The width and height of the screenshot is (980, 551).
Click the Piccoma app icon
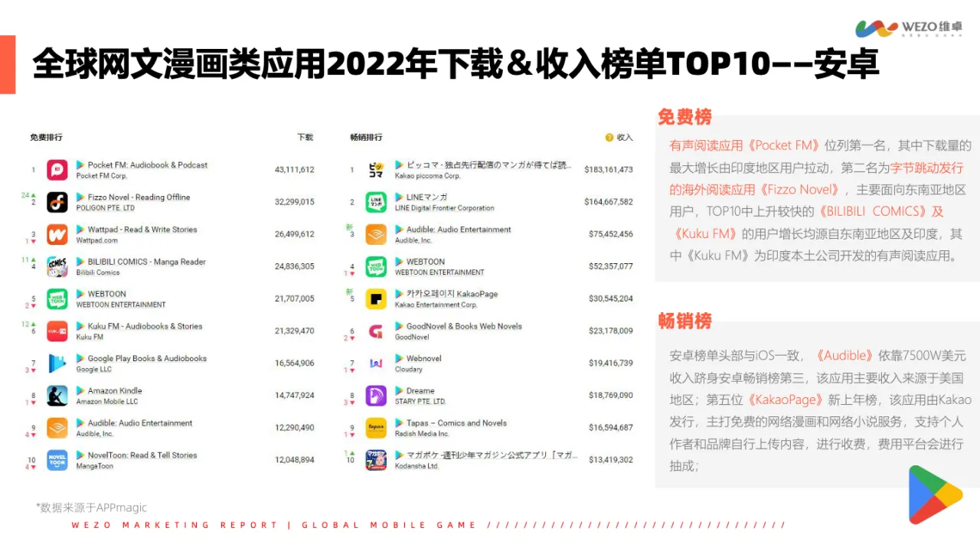[x=376, y=170]
